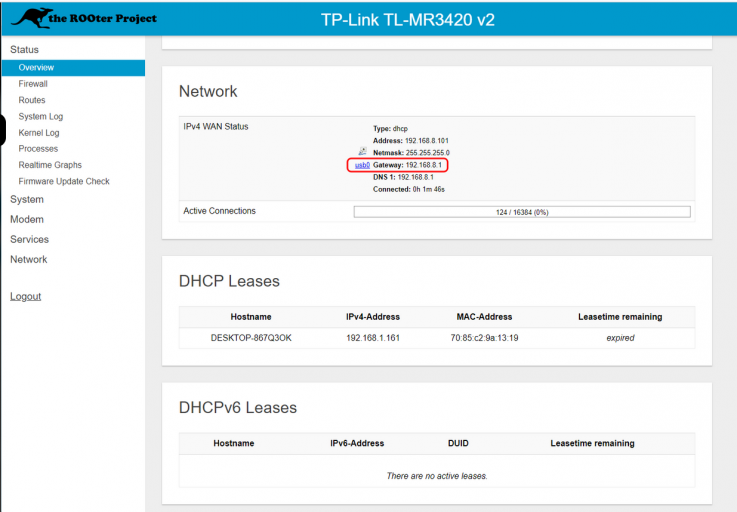
Task: Click the IPv4-Address column header
Action: coord(373,317)
